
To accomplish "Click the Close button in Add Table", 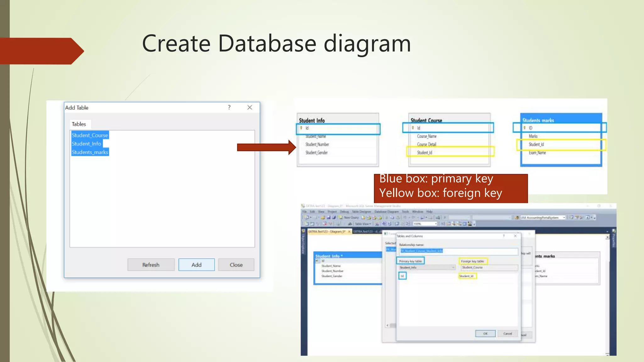I will pos(236,265).
